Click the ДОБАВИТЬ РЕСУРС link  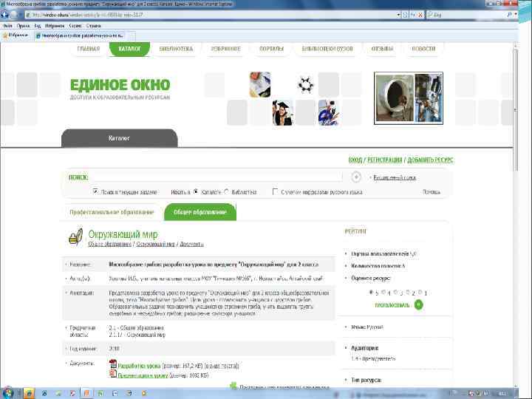pos(430,160)
